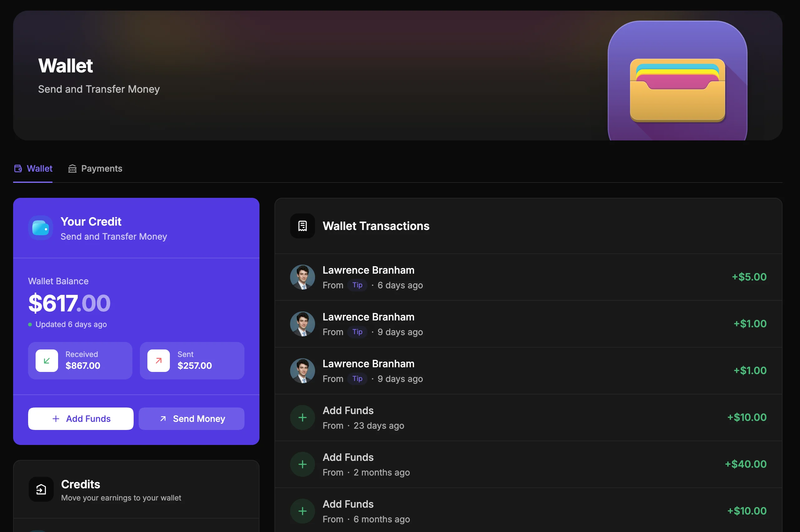Screen dimensions: 800x532
Task: Click the +$40.00 transaction amount
Action: [746, 464]
